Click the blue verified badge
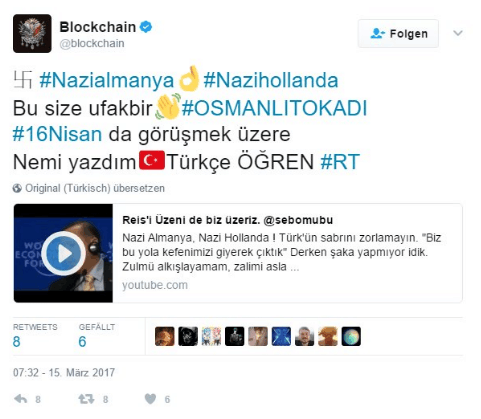Screen dimensions: 481x419 click(x=146, y=27)
